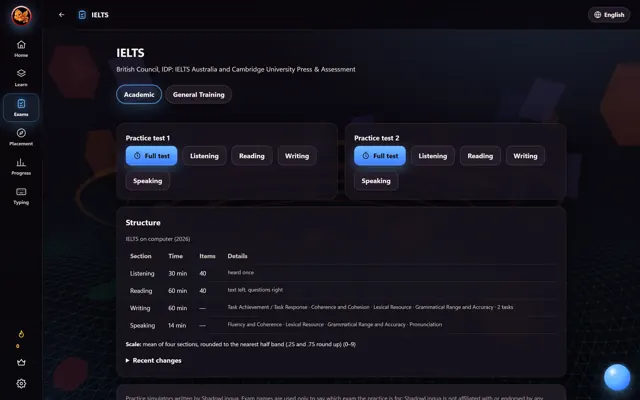This screenshot has width=640, height=400.
Task: Open the premium crown icon
Action: (21, 362)
